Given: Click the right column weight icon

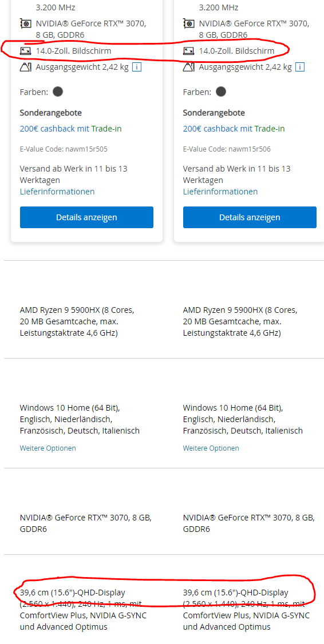Looking at the screenshot, I should tap(189, 67).
